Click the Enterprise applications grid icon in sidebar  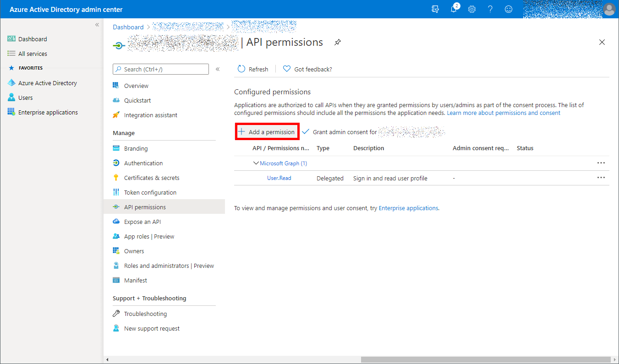pyautogui.click(x=11, y=112)
